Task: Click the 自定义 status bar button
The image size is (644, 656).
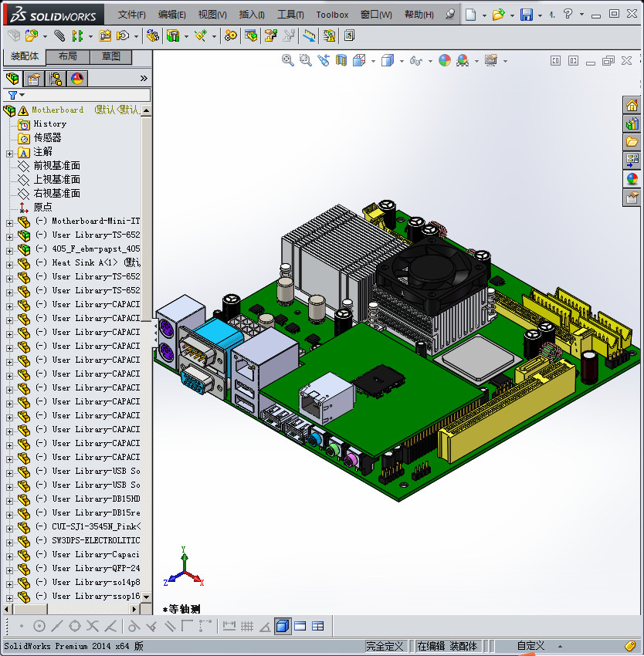Action: tap(530, 646)
